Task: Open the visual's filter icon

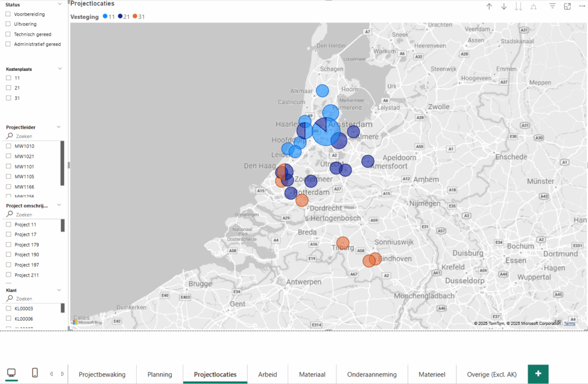Action: pyautogui.click(x=552, y=6)
